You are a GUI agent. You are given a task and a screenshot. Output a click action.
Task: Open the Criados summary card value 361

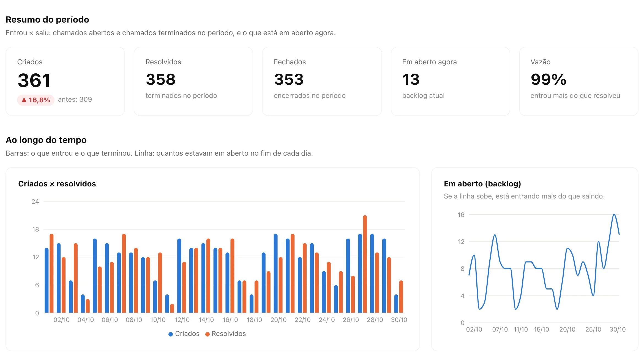click(x=34, y=80)
